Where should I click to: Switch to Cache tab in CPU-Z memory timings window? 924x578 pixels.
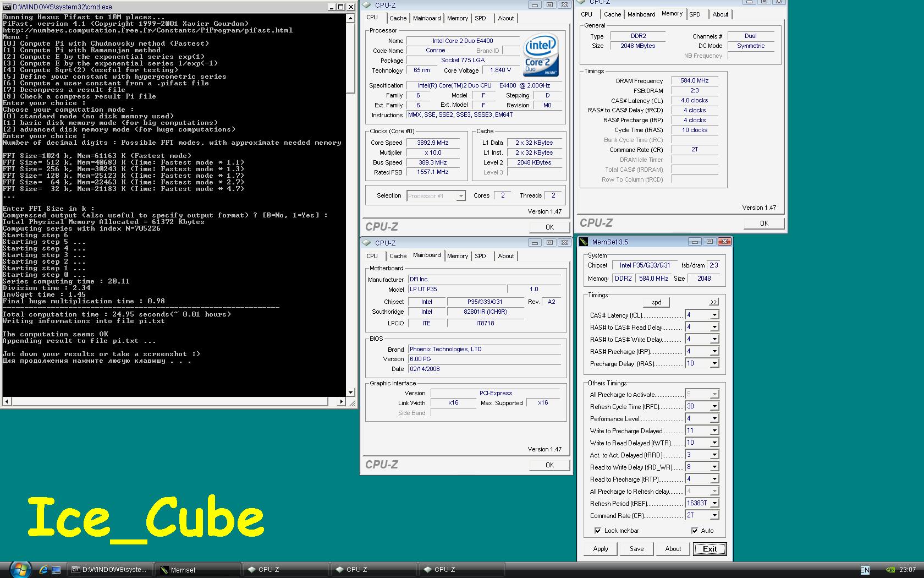pyautogui.click(x=612, y=14)
